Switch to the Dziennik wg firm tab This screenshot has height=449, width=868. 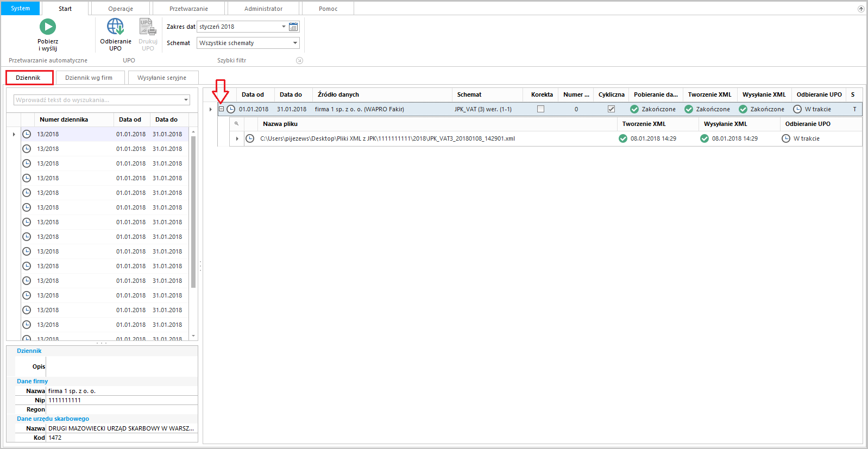(89, 78)
